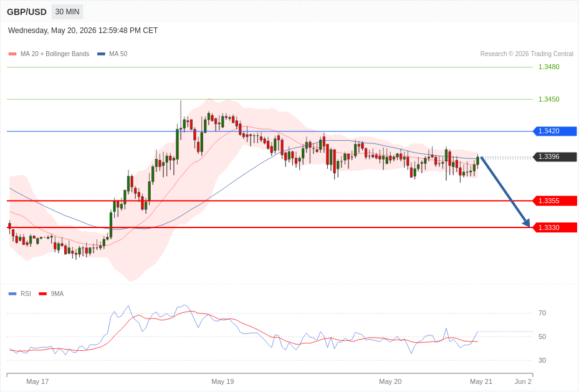
Task: Select the blue 1.3420 pivot price tag
Action: [555, 131]
